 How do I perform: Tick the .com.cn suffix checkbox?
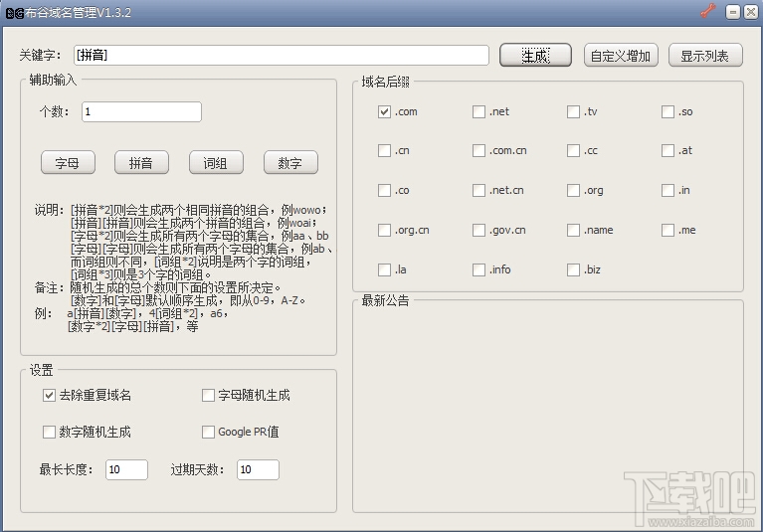tap(478, 151)
